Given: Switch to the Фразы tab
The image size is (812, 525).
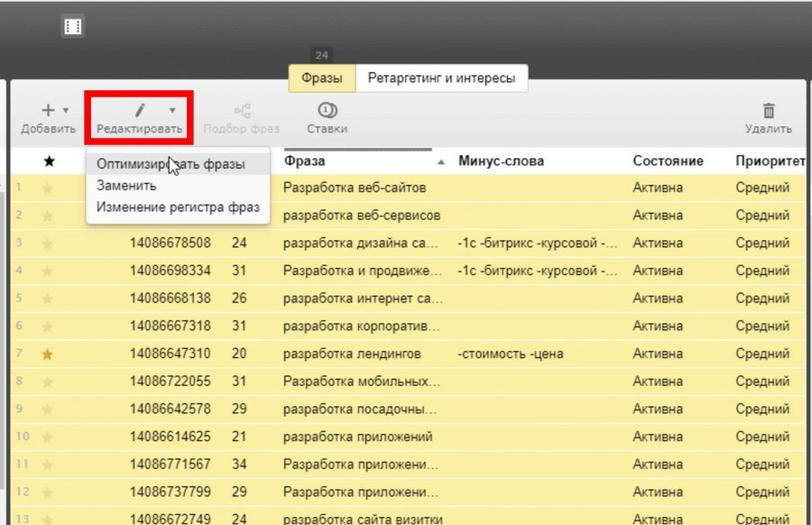Looking at the screenshot, I should click(x=322, y=78).
